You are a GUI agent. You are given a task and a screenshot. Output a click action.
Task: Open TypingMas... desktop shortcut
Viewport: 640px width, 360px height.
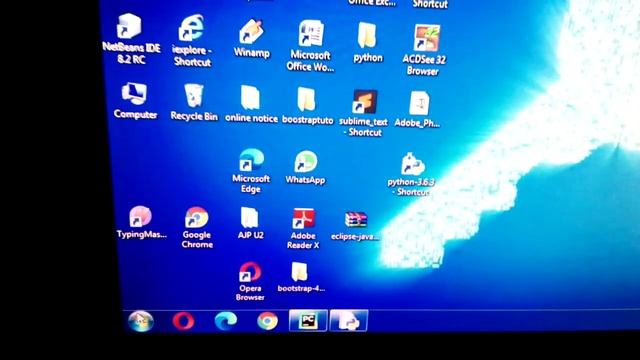(x=140, y=216)
